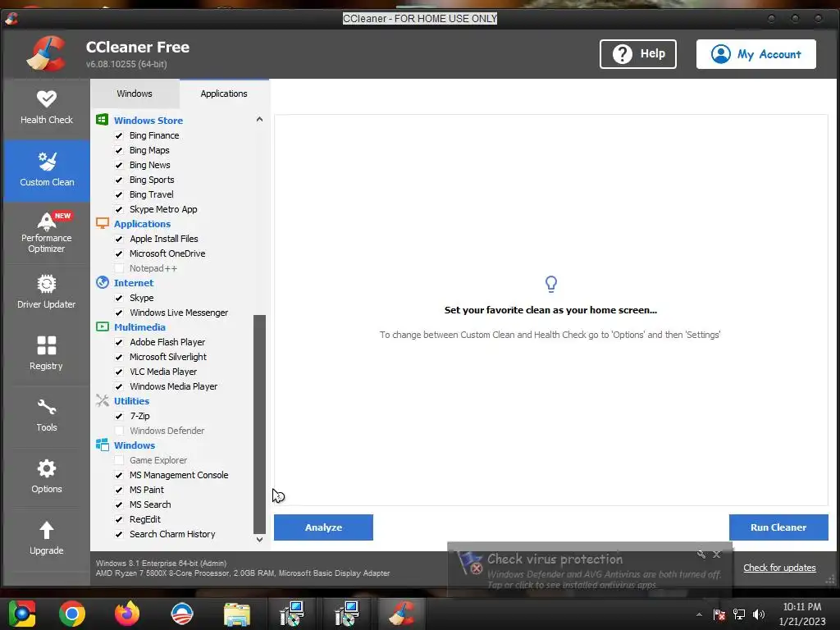
Task: Uncheck the Bing Maps checkbox
Action: point(119,151)
